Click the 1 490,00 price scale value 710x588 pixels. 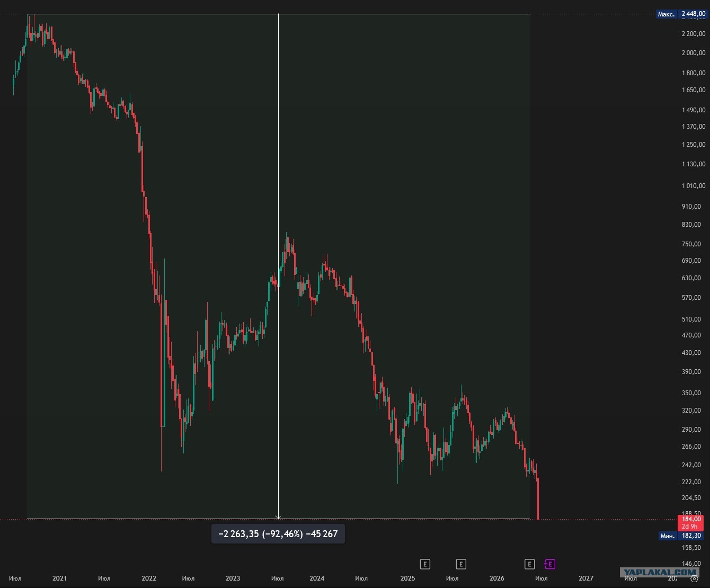pyautogui.click(x=694, y=110)
